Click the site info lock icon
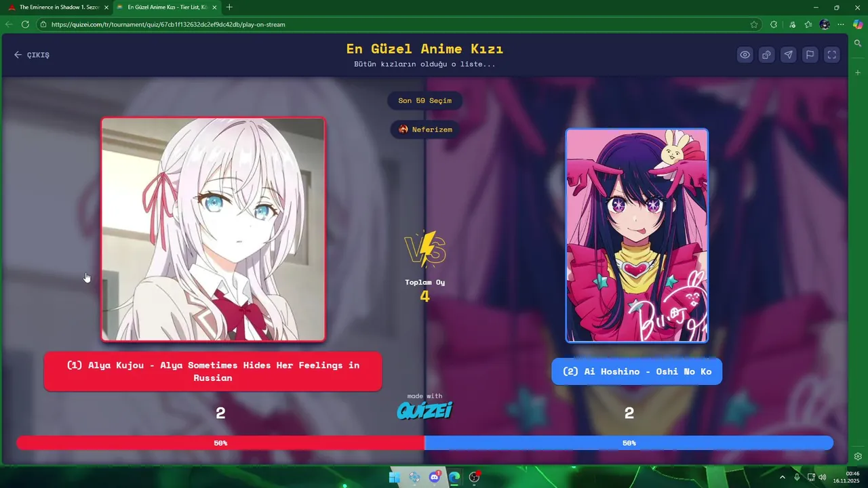The width and height of the screenshot is (868, 488). [x=43, y=24]
